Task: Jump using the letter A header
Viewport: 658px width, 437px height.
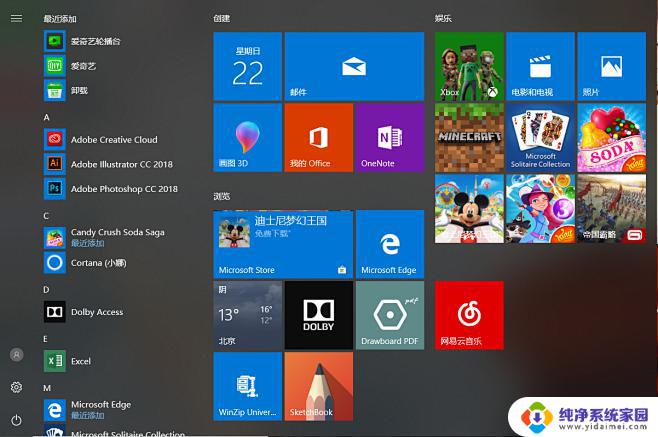Action: pos(47,117)
